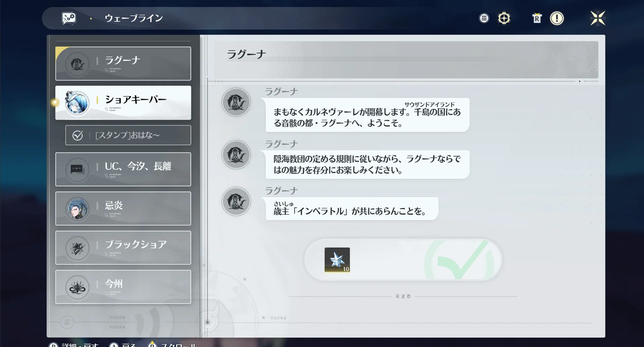Click the menu list icon at top right
The height and width of the screenshot is (347, 644).
pyautogui.click(x=484, y=18)
